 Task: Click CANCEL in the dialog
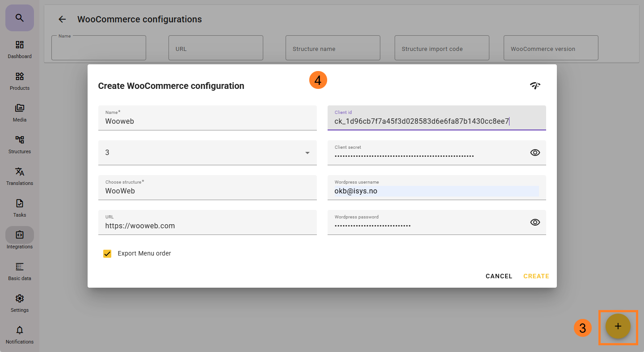pyautogui.click(x=499, y=276)
